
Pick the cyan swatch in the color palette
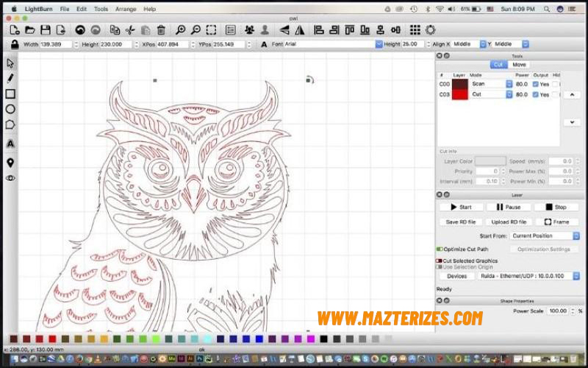tap(207, 339)
